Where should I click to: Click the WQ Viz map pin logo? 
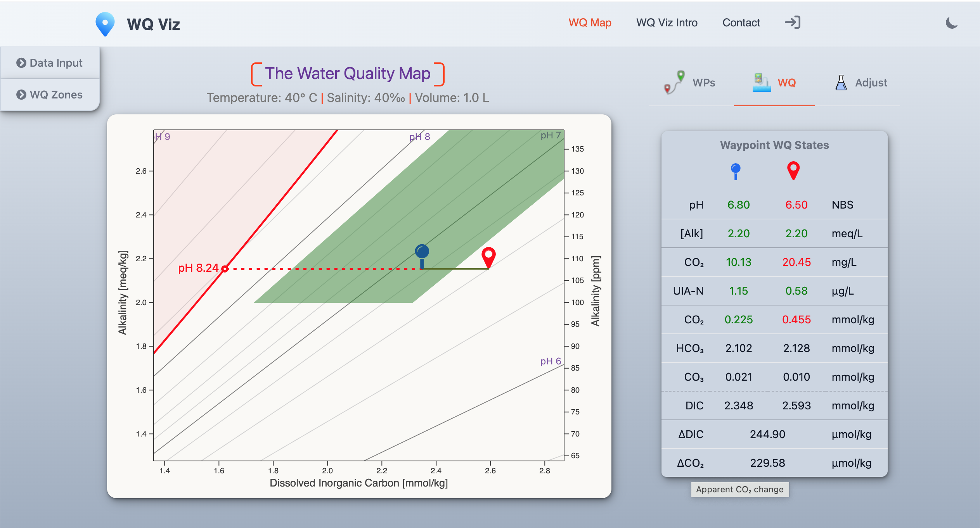coord(105,24)
